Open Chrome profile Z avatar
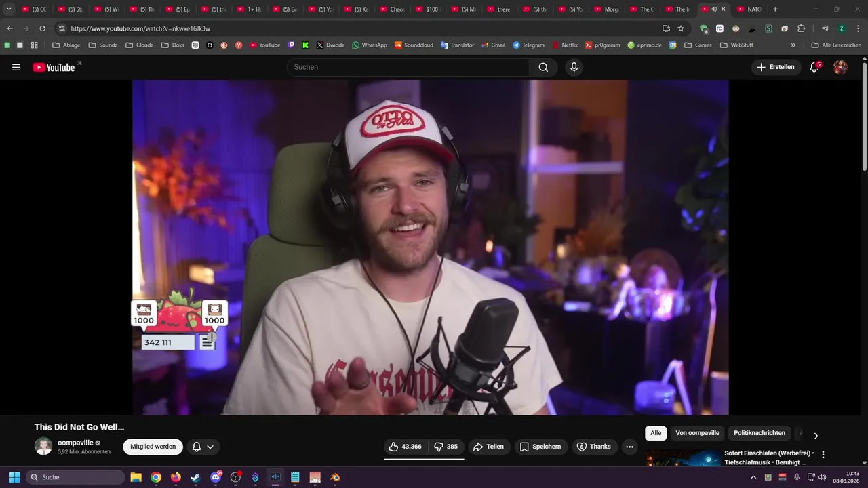 842,28
